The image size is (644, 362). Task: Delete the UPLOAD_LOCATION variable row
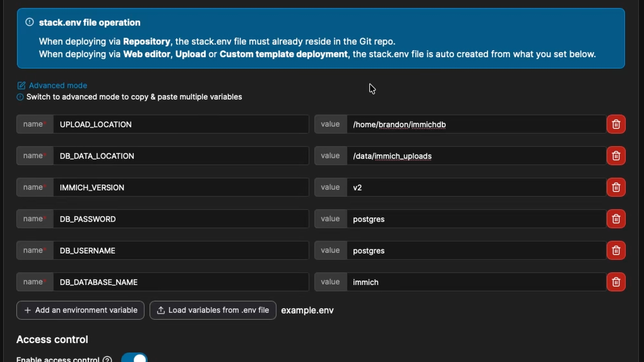(x=616, y=124)
